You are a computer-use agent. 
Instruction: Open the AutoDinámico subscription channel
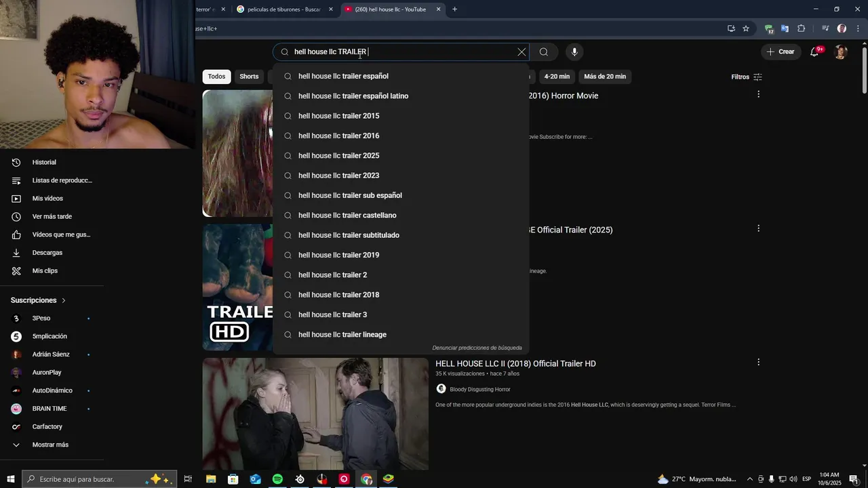click(52, 390)
